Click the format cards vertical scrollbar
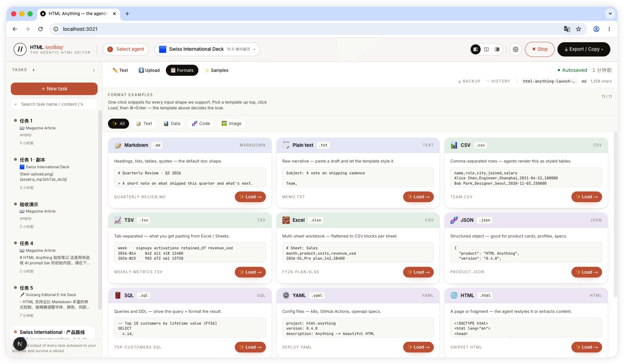This screenshot has width=624, height=364. (x=615, y=214)
